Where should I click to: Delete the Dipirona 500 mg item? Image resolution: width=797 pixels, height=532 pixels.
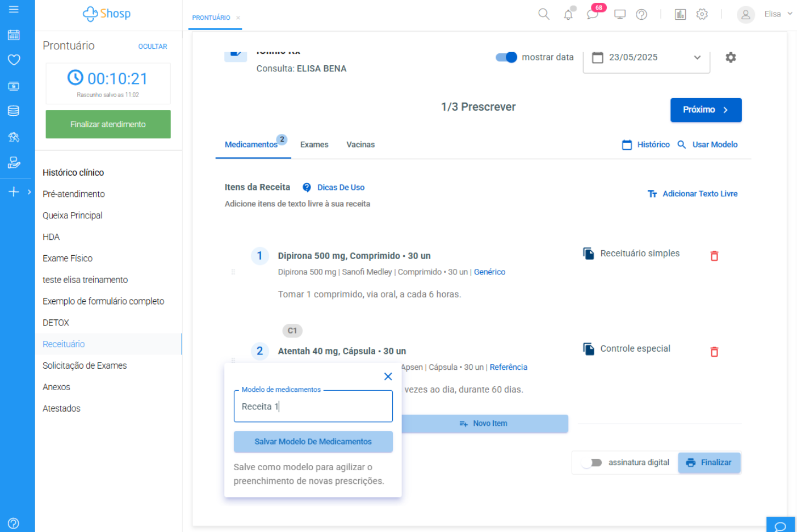click(714, 256)
